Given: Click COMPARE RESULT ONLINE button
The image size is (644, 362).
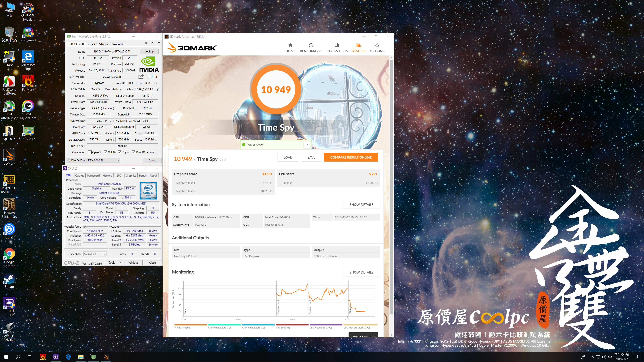Looking at the screenshot, I should pos(351,157).
